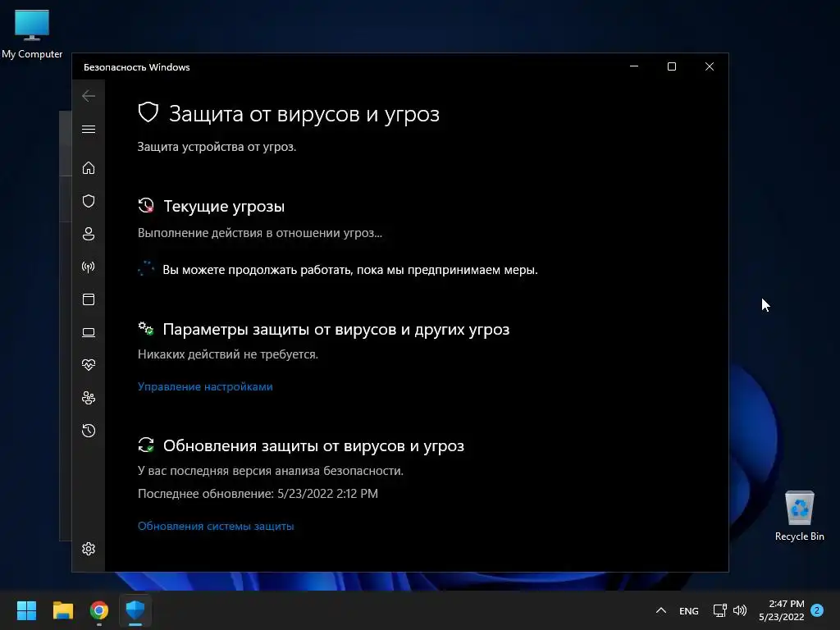
Task: Click the Последнее обновление date text
Action: coord(258,493)
